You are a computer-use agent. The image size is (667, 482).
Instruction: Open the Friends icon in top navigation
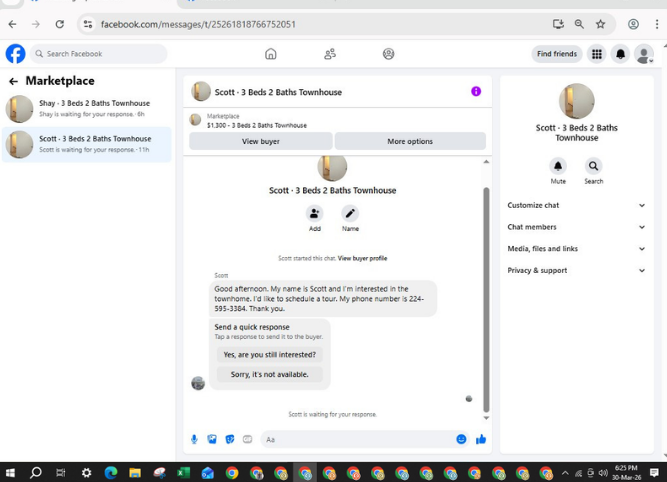tap(330, 54)
